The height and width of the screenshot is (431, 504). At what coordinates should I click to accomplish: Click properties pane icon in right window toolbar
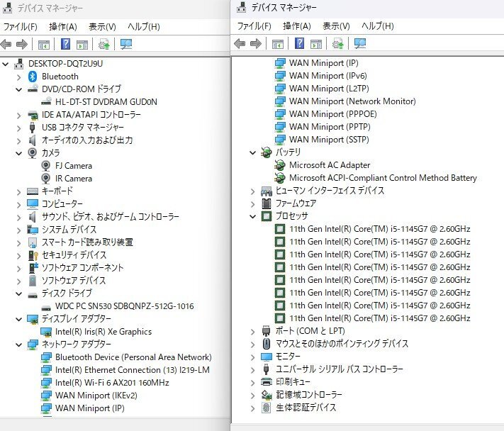tap(316, 44)
